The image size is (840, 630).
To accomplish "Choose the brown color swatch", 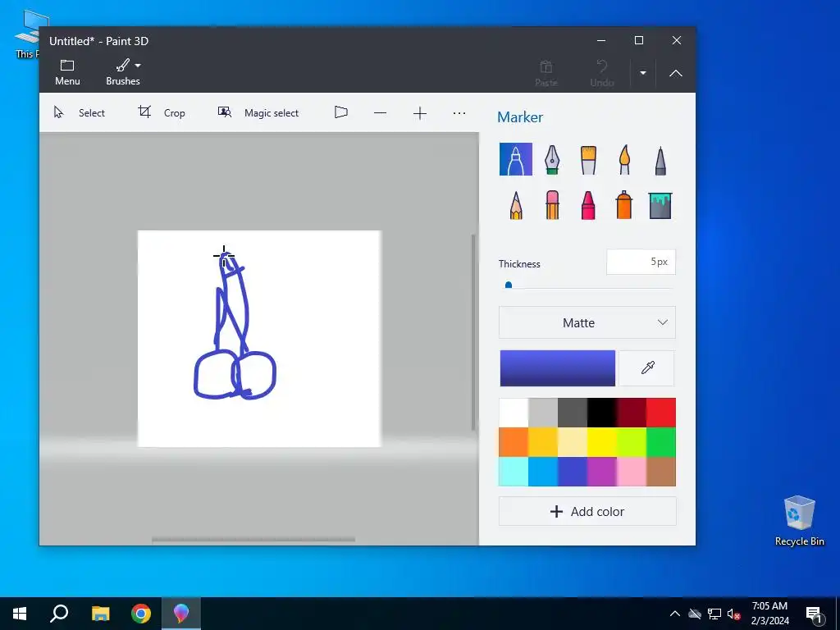I will click(660, 472).
